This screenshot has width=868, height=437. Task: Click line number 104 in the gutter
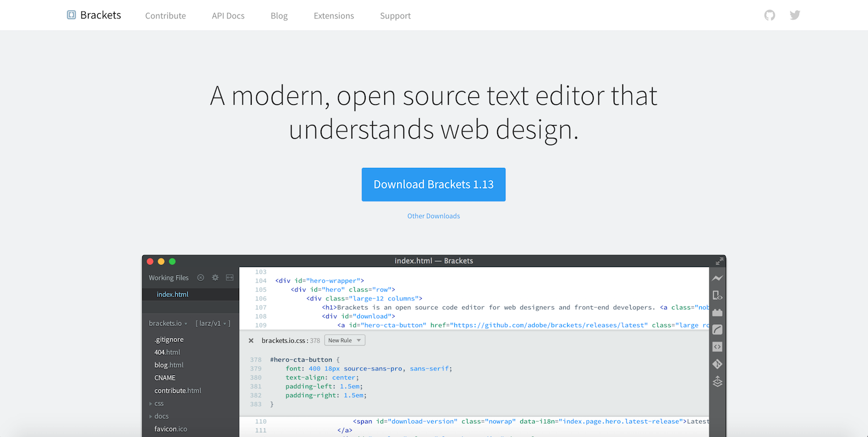(260, 281)
